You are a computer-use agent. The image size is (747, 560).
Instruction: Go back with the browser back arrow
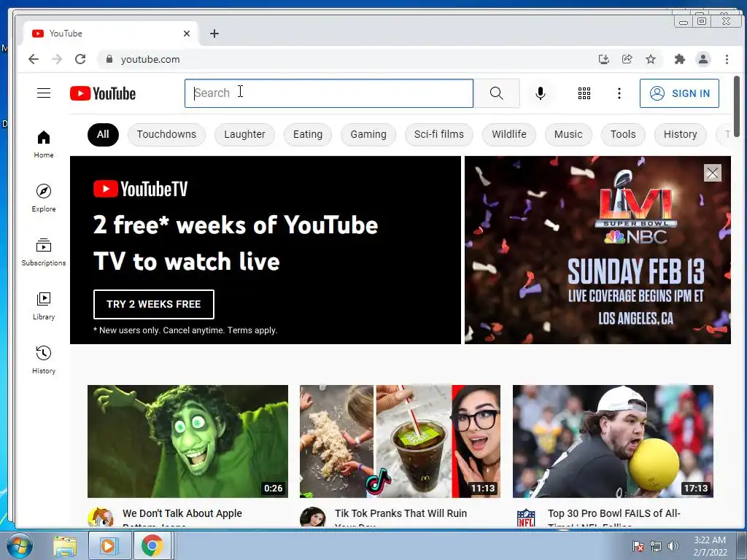point(34,59)
